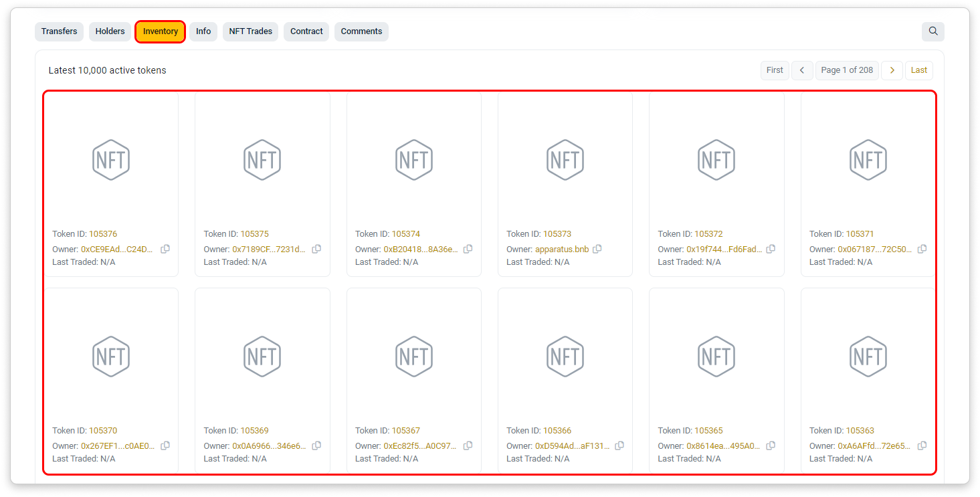980x497 pixels.
Task: Click NFT thumbnail for token 105367
Action: pos(413,357)
